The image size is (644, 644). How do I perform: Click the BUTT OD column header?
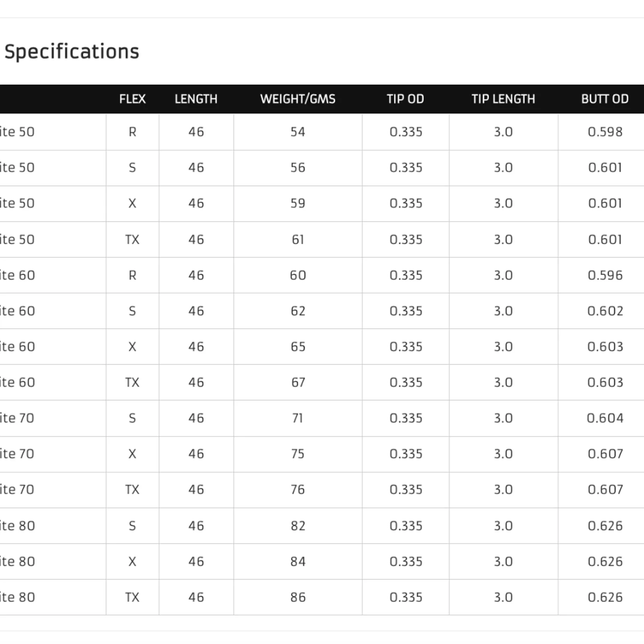605,99
